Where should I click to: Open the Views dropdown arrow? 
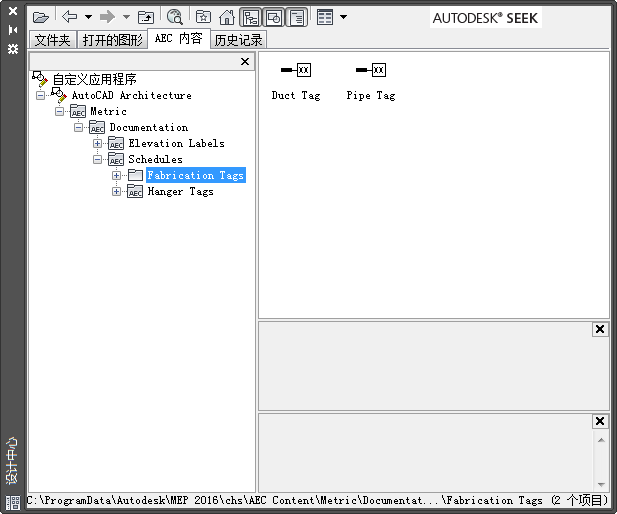point(344,17)
